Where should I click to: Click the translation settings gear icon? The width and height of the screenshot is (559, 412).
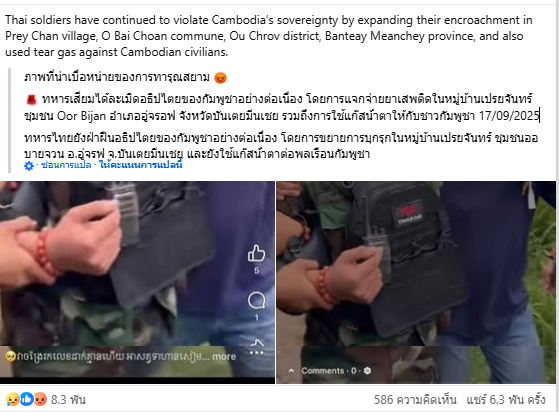click(29, 166)
